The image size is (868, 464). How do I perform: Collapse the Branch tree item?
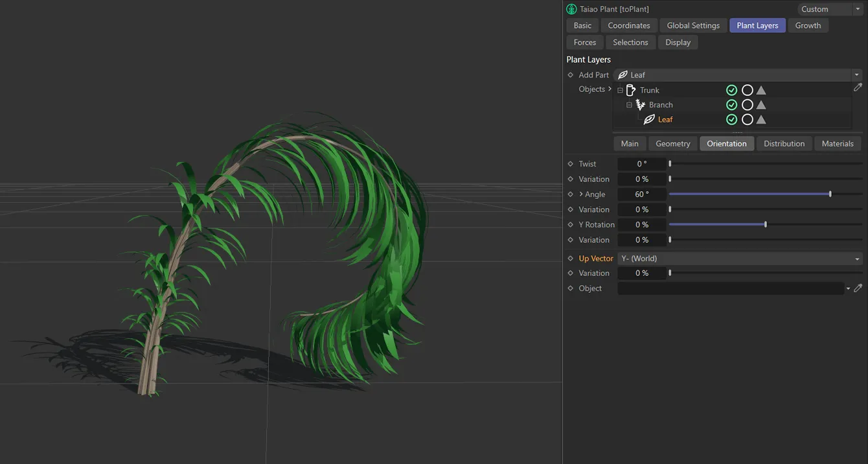[629, 104]
